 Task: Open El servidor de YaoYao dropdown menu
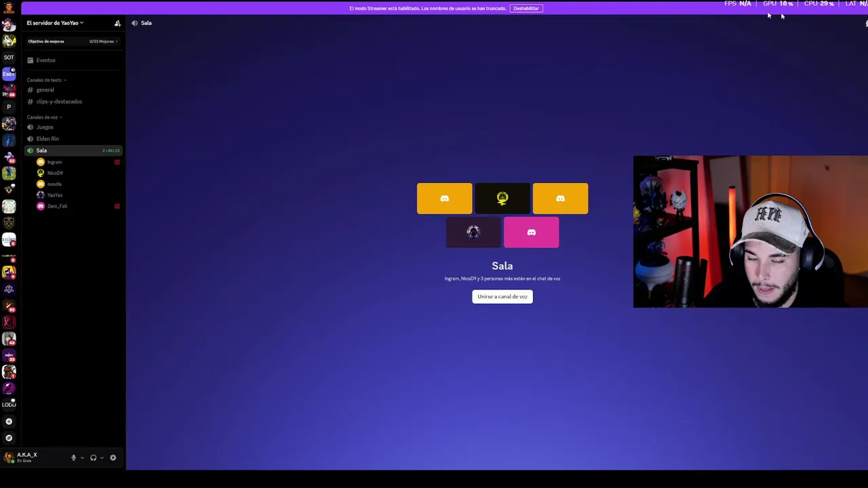pyautogui.click(x=55, y=23)
